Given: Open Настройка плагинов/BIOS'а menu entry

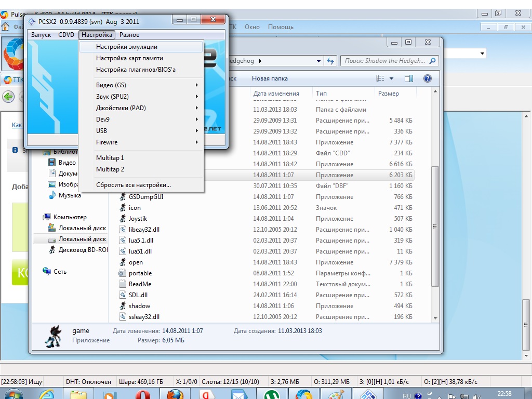Looking at the screenshot, I should 141,70.
